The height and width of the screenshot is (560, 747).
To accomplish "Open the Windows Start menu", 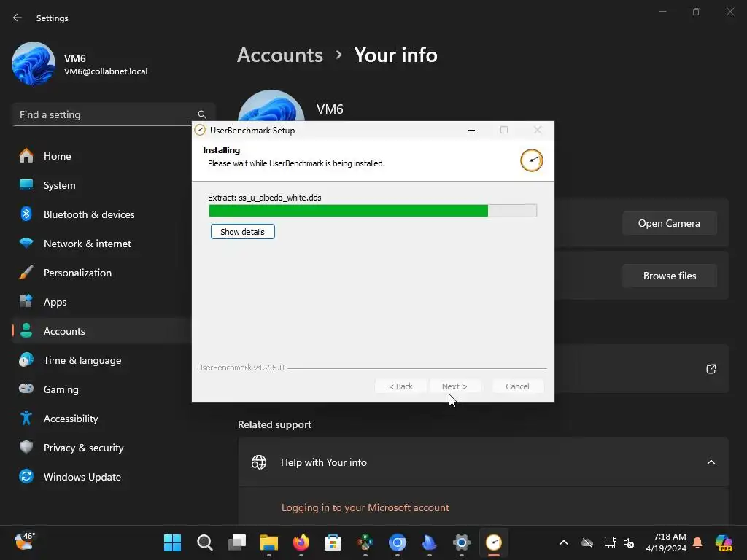I will 172,542.
